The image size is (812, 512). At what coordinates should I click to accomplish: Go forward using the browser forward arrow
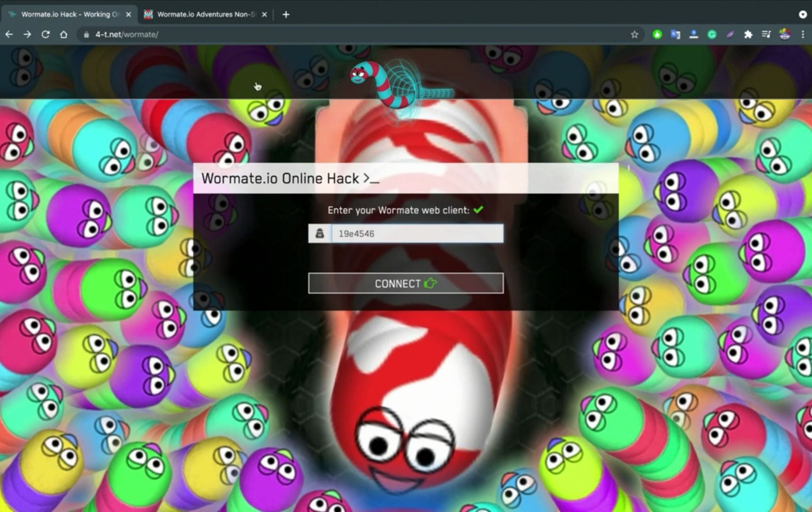click(27, 34)
